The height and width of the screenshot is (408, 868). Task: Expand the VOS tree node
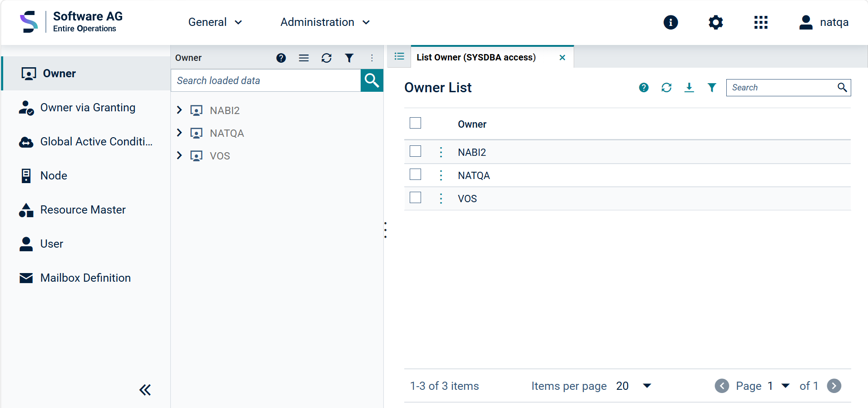click(179, 155)
